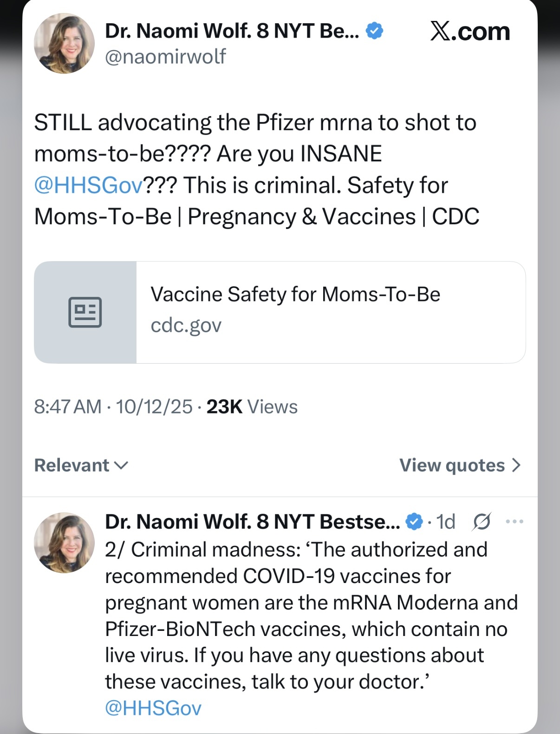
Task: Open the @HHSGov mention in the main post
Action: (88, 185)
